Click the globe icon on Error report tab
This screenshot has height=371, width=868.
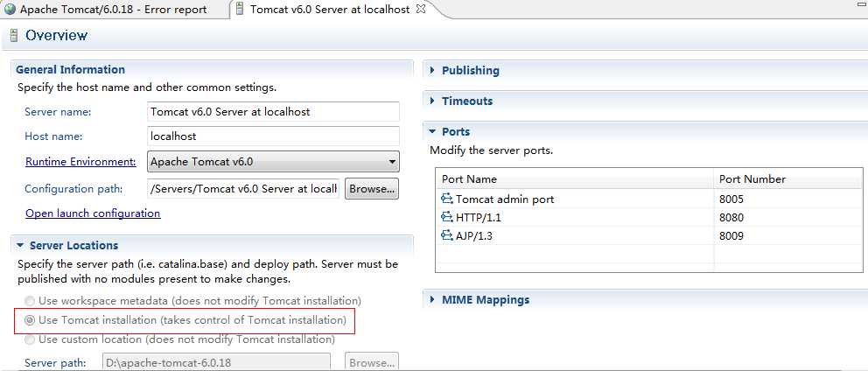pos(10,10)
